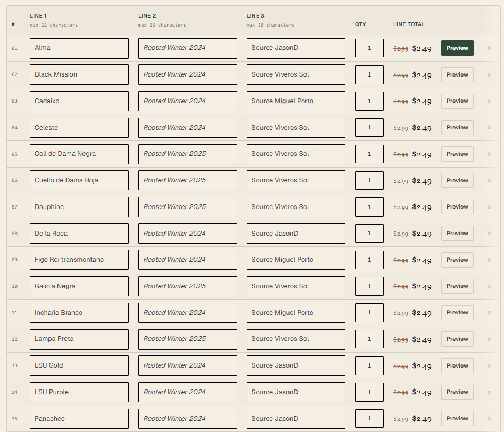Preview the Alma label

coord(457,48)
